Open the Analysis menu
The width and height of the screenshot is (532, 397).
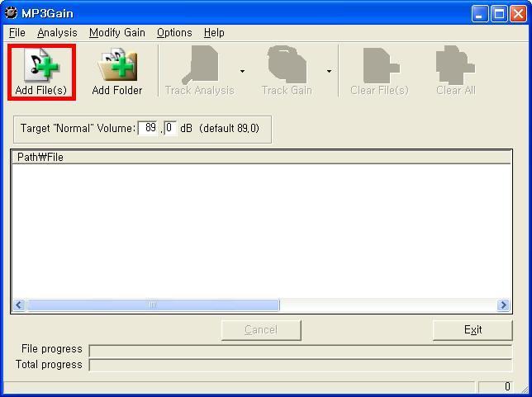(x=57, y=33)
